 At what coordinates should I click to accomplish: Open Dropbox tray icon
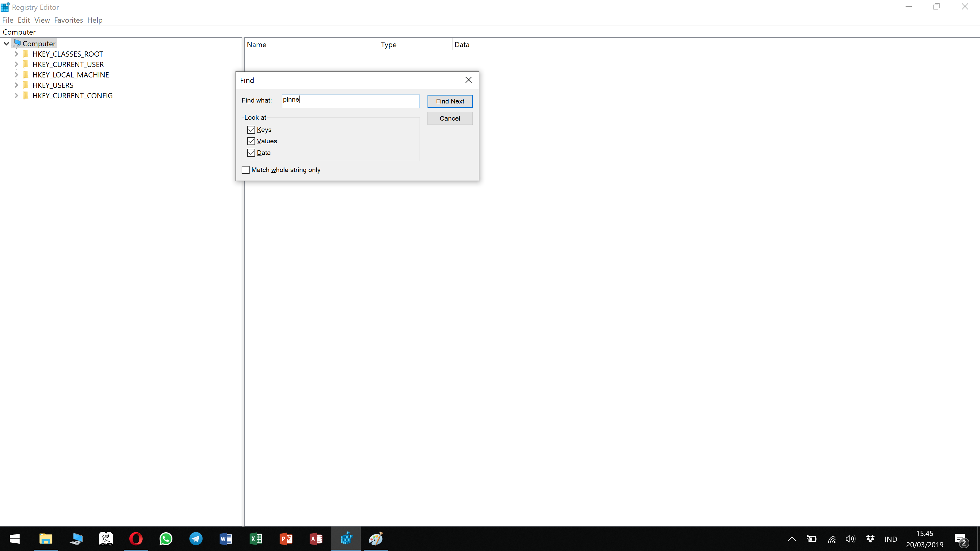click(870, 538)
